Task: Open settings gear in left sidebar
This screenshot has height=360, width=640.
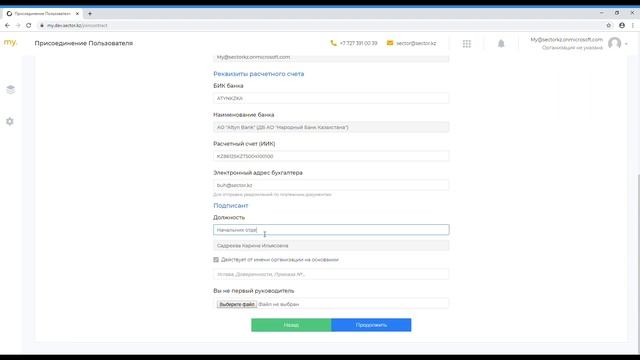Action: [x=10, y=121]
